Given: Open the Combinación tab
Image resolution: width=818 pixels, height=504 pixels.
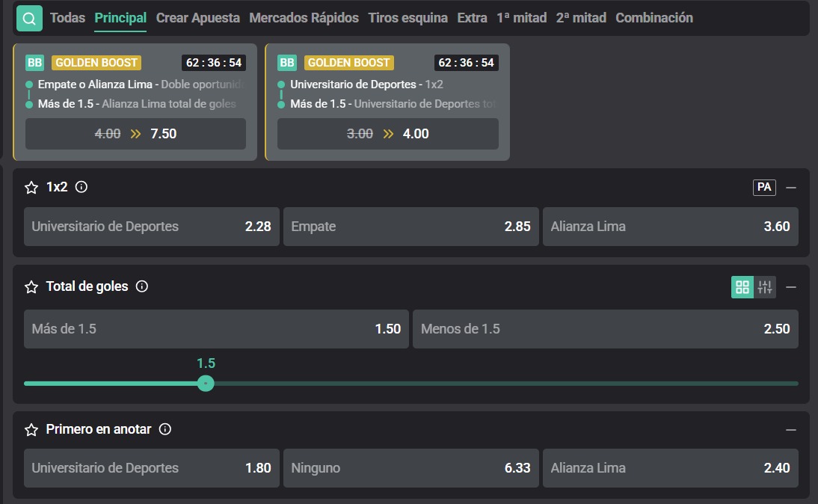Looking at the screenshot, I should (x=654, y=18).
